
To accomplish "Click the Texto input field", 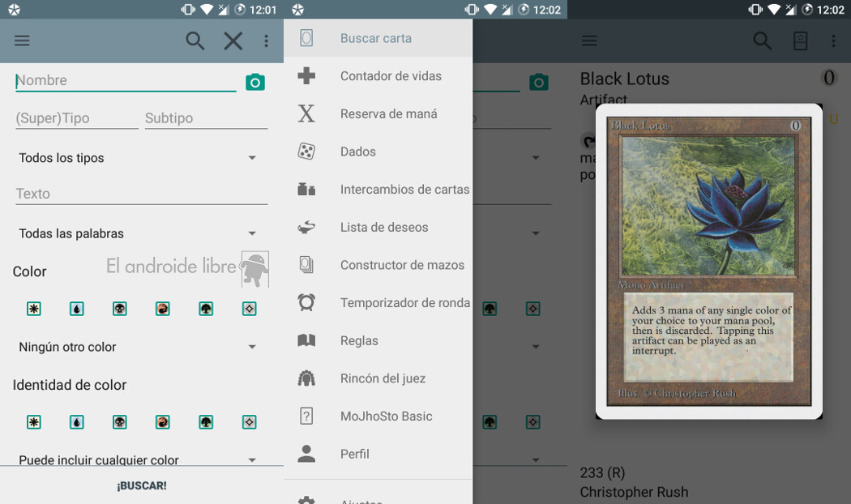I will pos(142,194).
